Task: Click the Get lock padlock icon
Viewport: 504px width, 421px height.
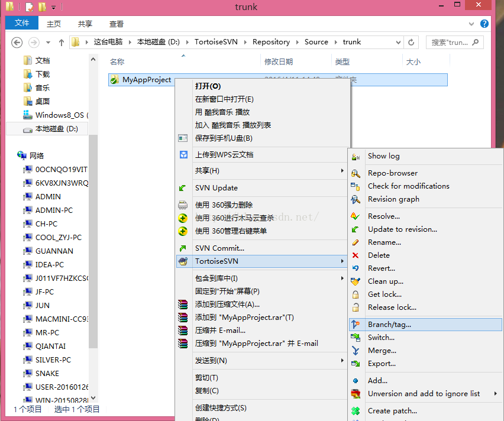Action: [x=356, y=294]
